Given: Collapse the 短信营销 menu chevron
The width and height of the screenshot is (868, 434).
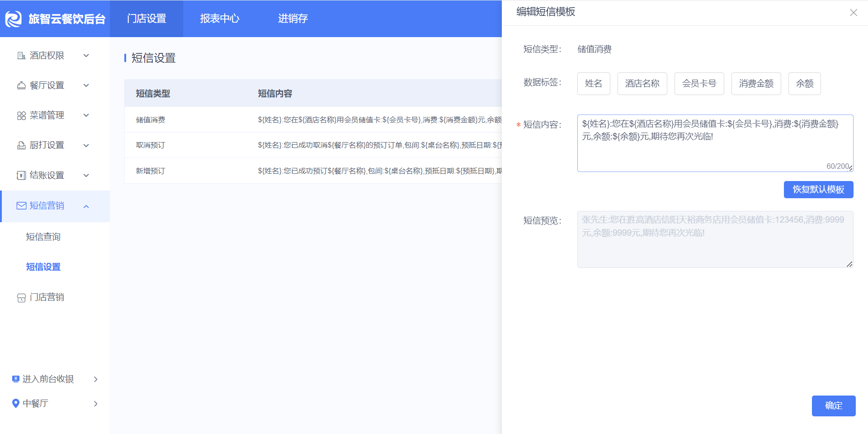Looking at the screenshot, I should coord(86,206).
